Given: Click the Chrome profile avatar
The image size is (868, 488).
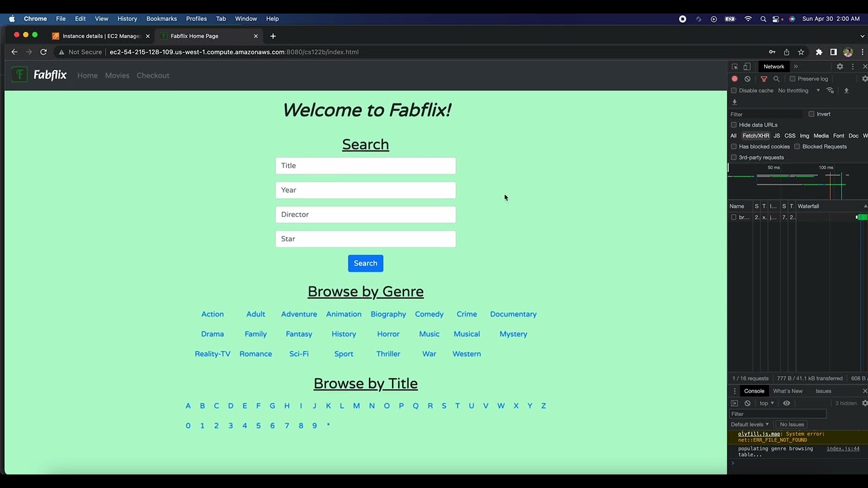Looking at the screenshot, I should click(x=848, y=52).
